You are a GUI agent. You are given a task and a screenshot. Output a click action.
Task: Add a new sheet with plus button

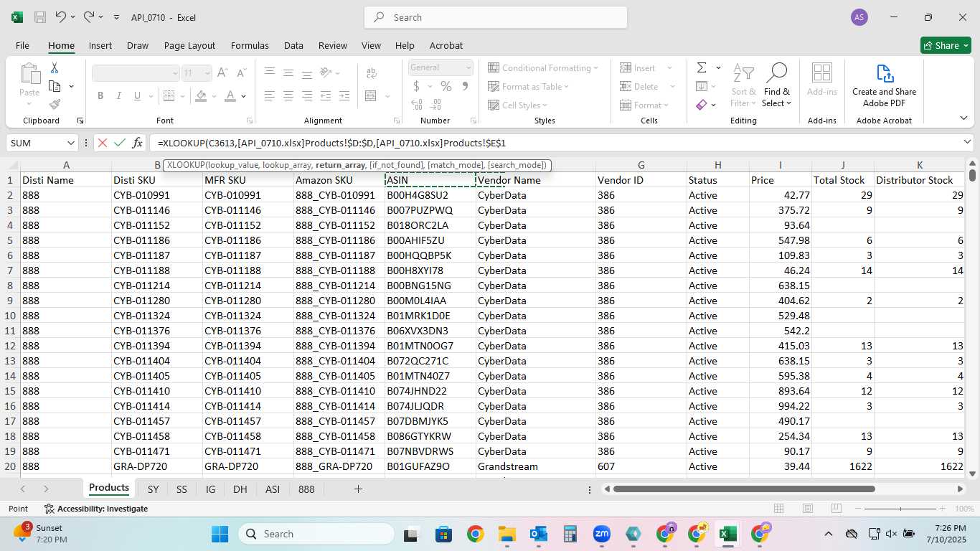pos(358,489)
